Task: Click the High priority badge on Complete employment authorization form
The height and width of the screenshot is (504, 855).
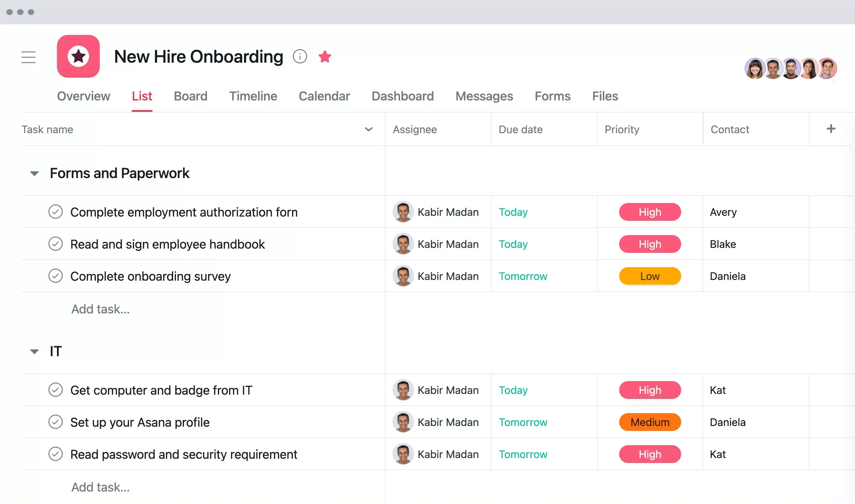Action: [651, 212]
